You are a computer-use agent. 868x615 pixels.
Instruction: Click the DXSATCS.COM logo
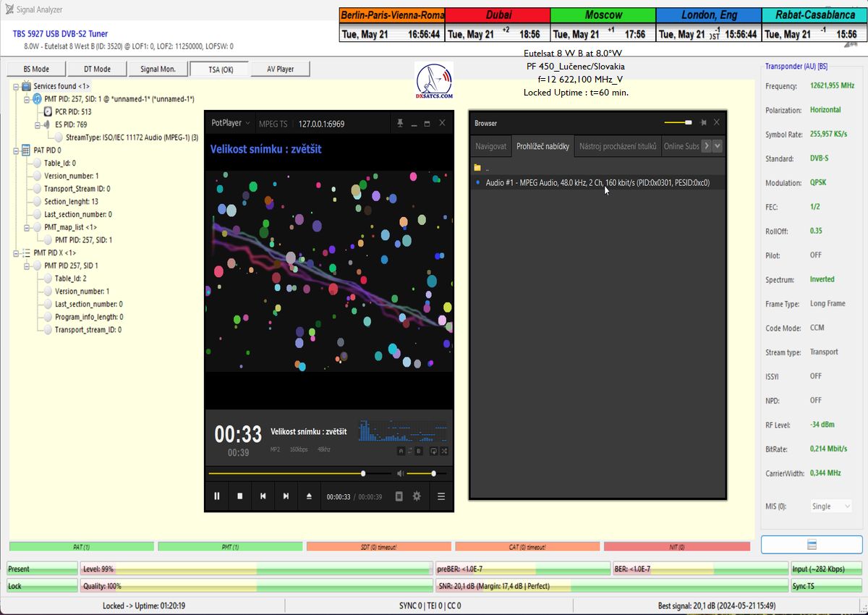tap(435, 81)
